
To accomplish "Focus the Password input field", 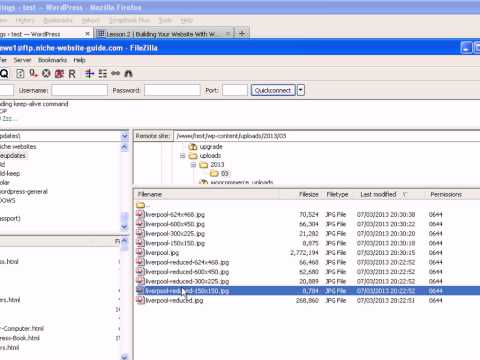I will click(x=172, y=90).
